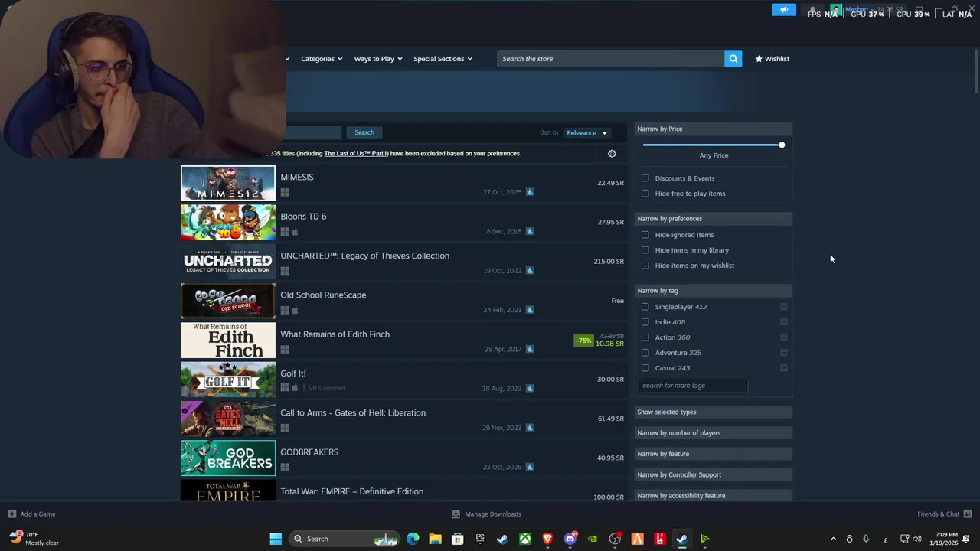Image resolution: width=980 pixels, height=551 pixels.
Task: Open Categories menu
Action: [322, 59]
